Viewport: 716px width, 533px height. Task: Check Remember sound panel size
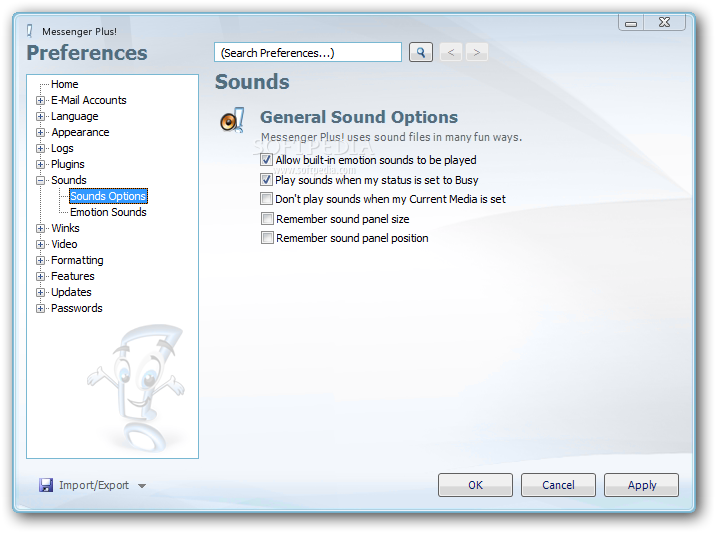pos(267,219)
